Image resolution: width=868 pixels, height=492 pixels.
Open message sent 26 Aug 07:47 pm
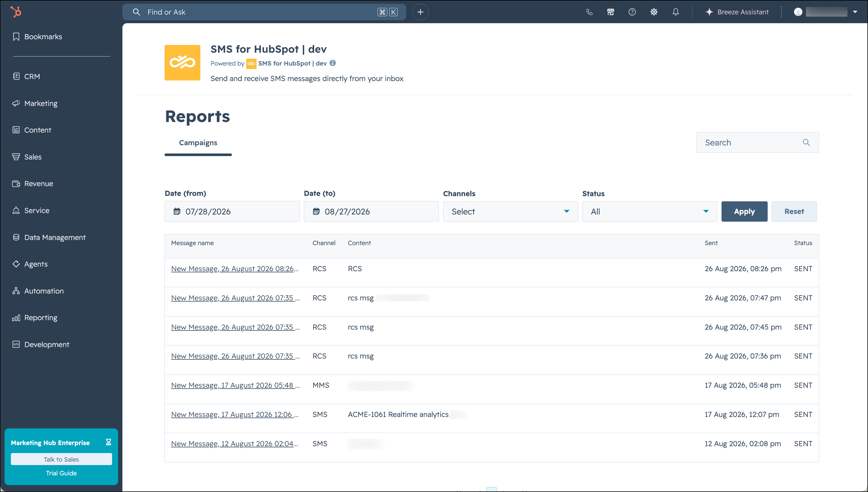[235, 298]
